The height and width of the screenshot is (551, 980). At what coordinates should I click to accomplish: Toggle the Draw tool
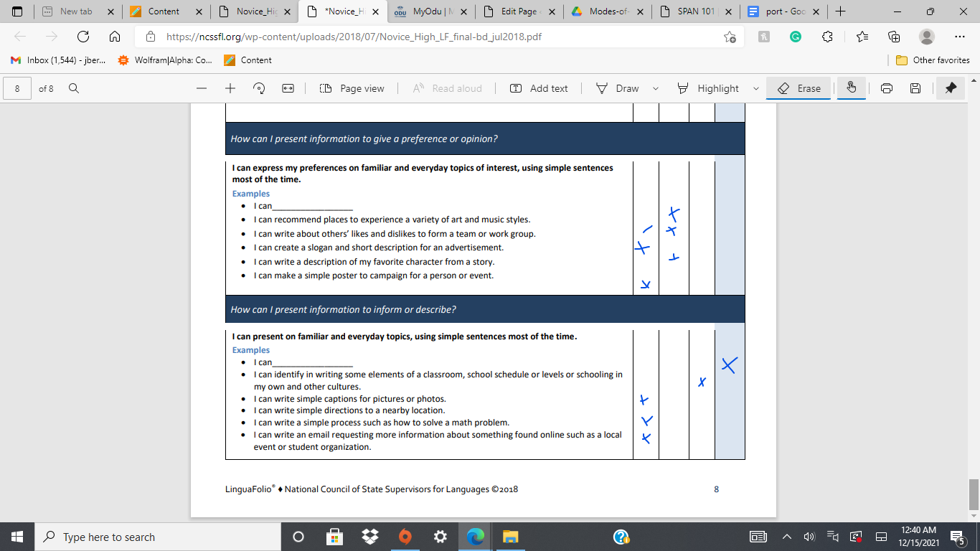point(618,88)
